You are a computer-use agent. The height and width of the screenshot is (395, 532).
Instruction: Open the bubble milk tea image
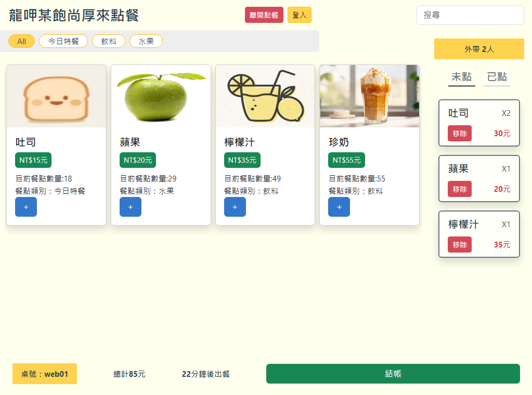(x=369, y=96)
